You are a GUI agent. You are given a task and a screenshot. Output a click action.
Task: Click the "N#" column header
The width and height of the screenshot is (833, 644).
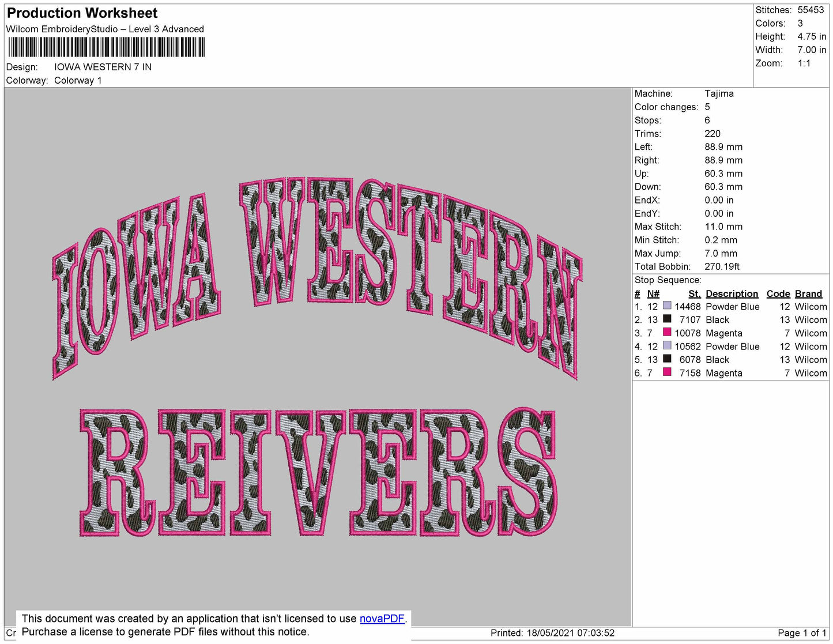tap(653, 294)
